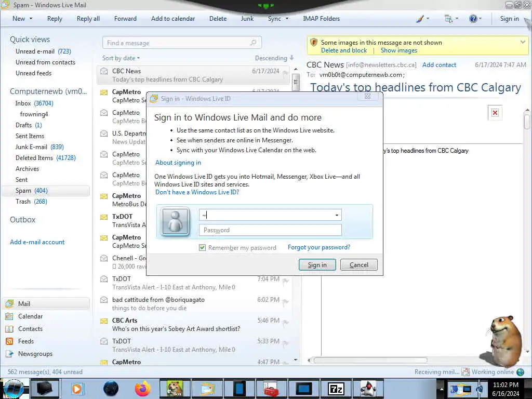
Task: Select the Outbox
Action: [x=22, y=220]
